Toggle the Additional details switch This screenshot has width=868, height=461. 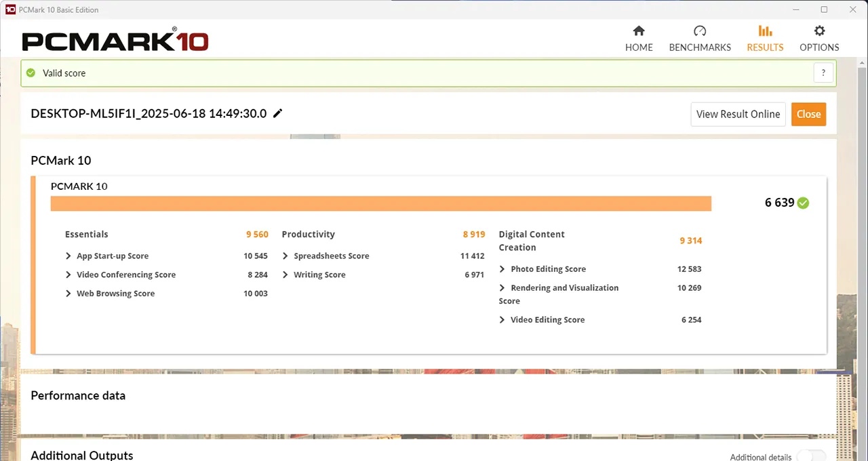[812, 457]
